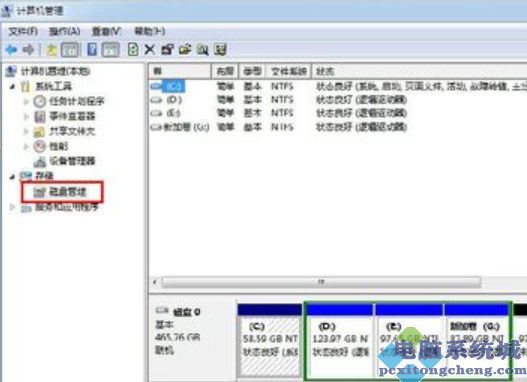This screenshot has height=382, width=527.
Task: Click the Forward arrow toolbar icon
Action: tap(28, 50)
